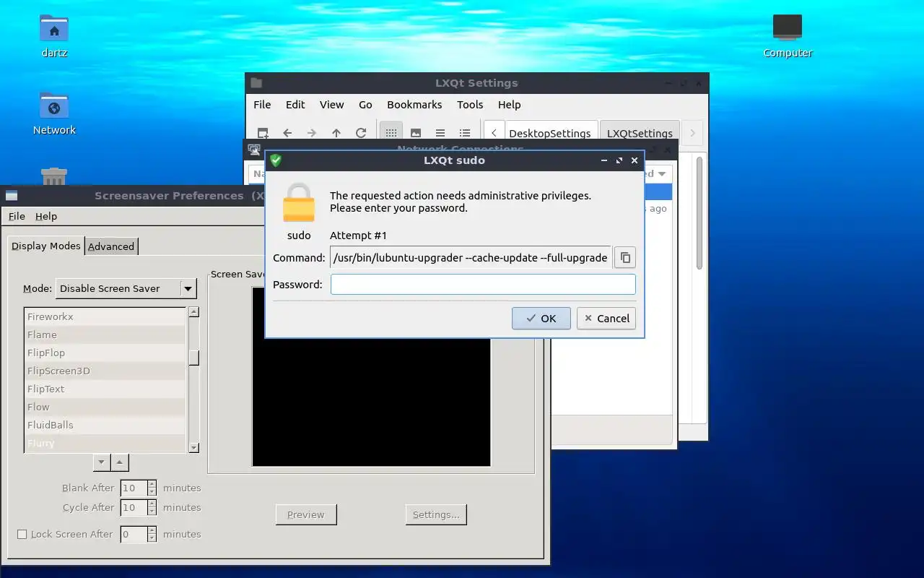Click the Screensaver Preferences window menu icon
Viewport: 924px width, 578px height.
[12, 196]
